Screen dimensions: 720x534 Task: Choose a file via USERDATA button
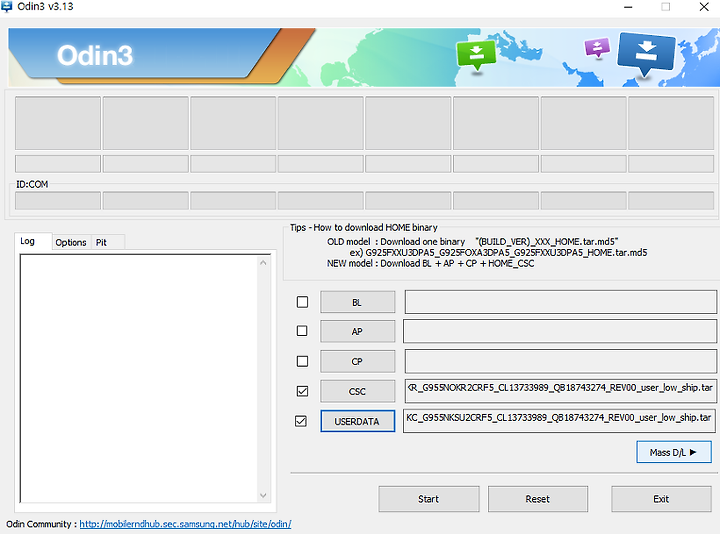[357, 421]
